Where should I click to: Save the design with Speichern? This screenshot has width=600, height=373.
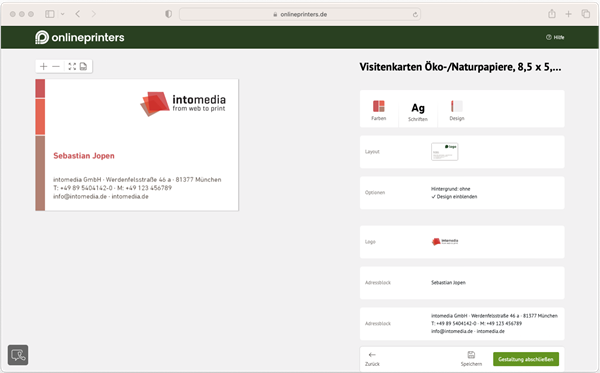click(471, 359)
